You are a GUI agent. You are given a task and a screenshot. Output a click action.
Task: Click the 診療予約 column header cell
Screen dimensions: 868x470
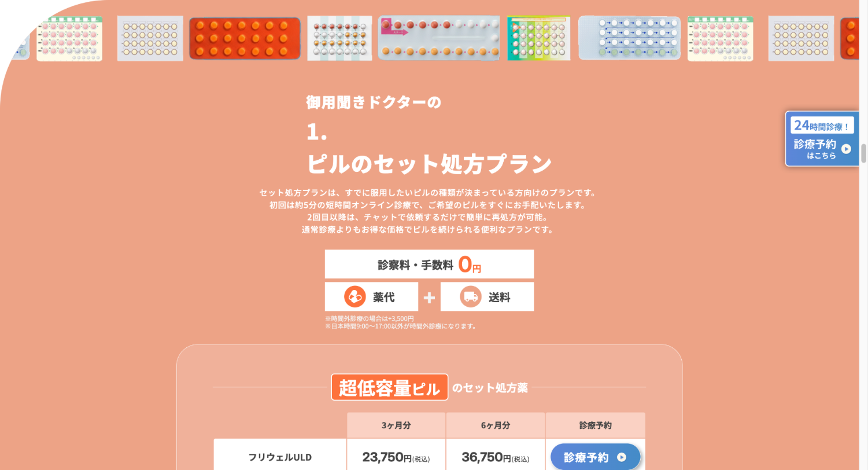coord(595,425)
